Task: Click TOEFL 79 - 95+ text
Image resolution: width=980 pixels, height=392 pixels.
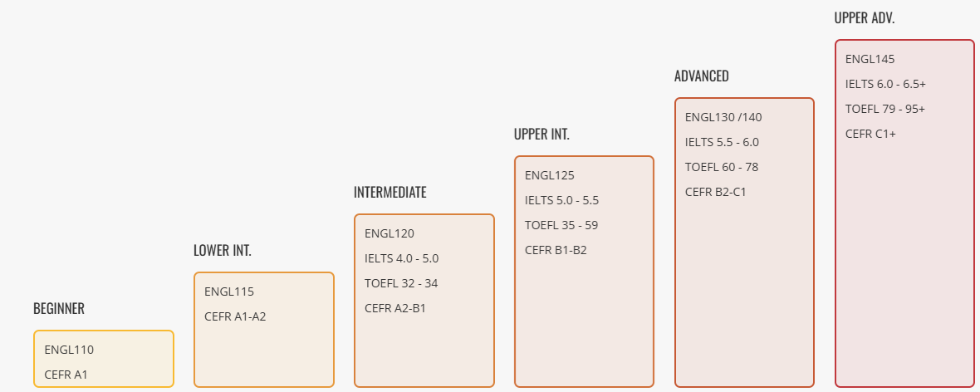Action: point(885,109)
